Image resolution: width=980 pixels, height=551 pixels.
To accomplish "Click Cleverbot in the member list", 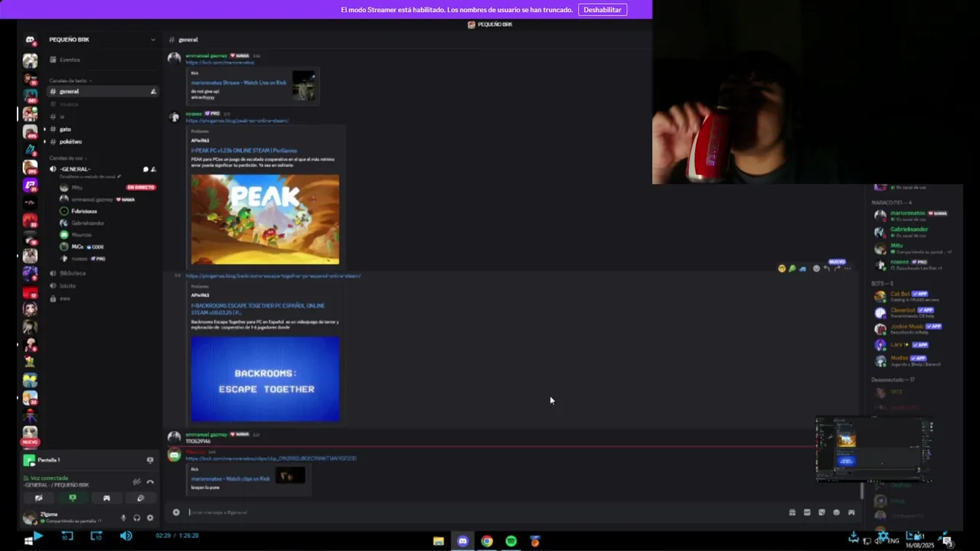I will (912, 312).
